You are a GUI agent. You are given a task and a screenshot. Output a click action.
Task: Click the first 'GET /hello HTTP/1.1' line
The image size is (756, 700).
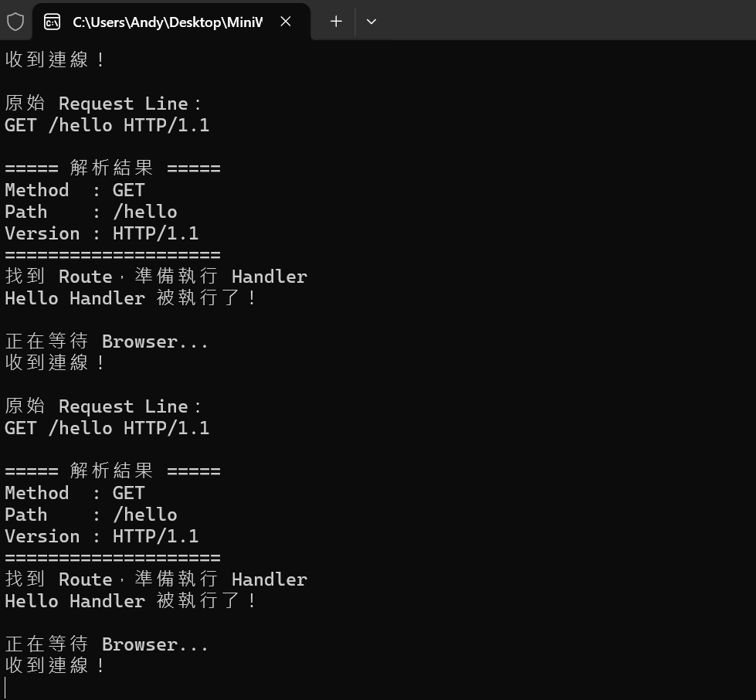tap(107, 125)
